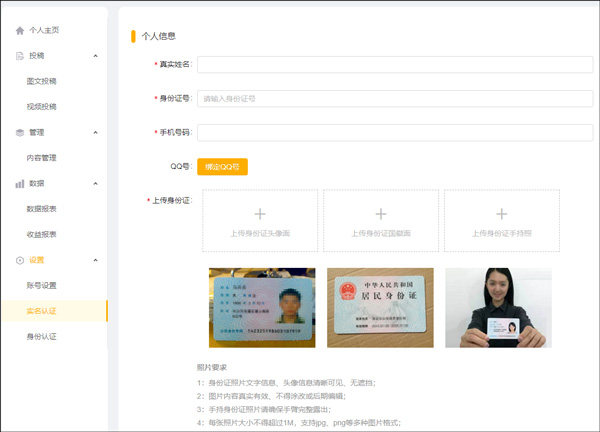This screenshot has height=432, width=600.
Task: Click the 设置 gear icon in sidebar
Action: point(20,260)
